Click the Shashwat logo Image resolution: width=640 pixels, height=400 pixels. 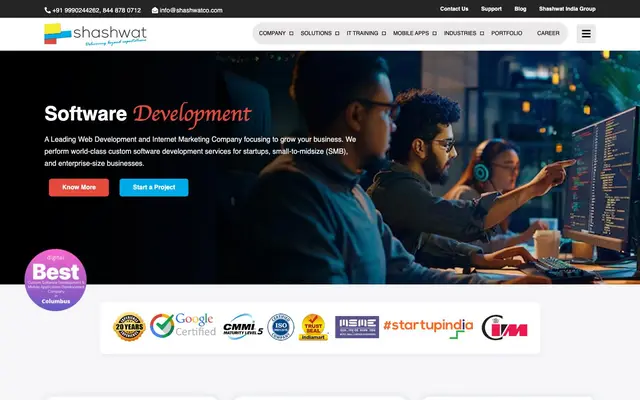(95, 34)
